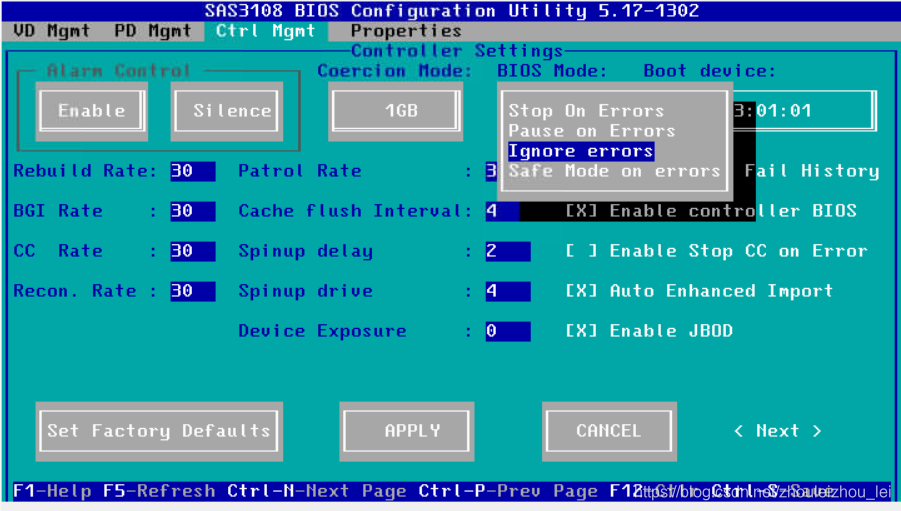The image size is (901, 511).
Task: Edit the CC Rate value field
Action: tap(192, 251)
